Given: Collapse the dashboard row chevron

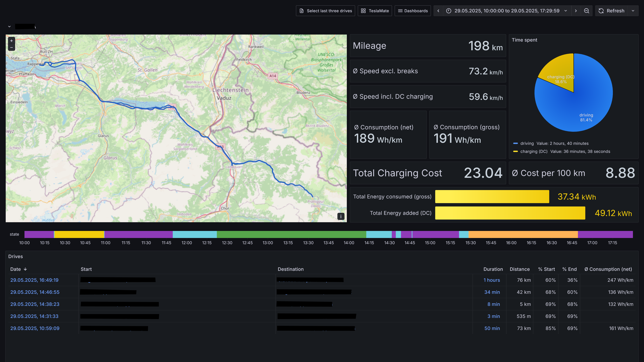Looking at the screenshot, I should point(9,26).
